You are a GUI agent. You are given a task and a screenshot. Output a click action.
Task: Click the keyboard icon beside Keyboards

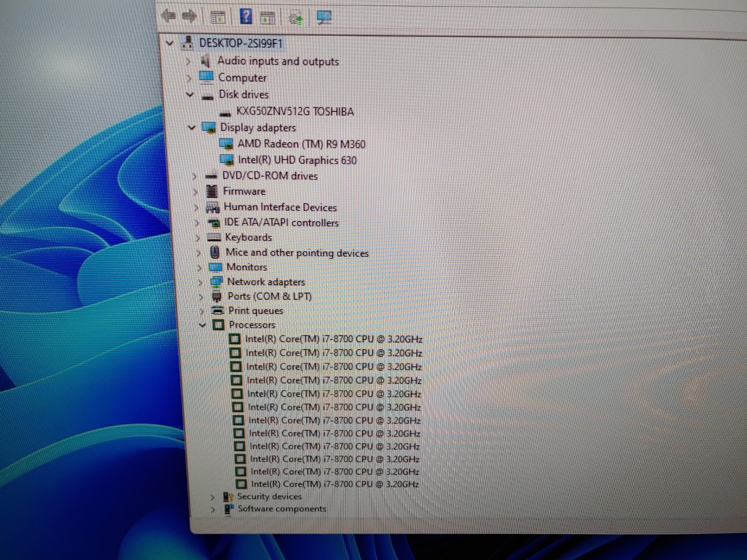coord(214,237)
